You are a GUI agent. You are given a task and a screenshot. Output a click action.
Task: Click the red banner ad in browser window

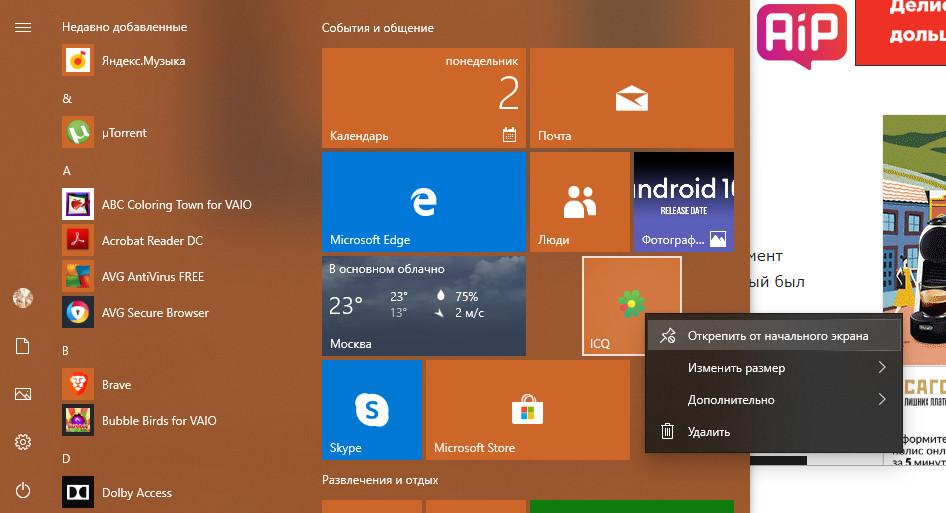pos(901,31)
